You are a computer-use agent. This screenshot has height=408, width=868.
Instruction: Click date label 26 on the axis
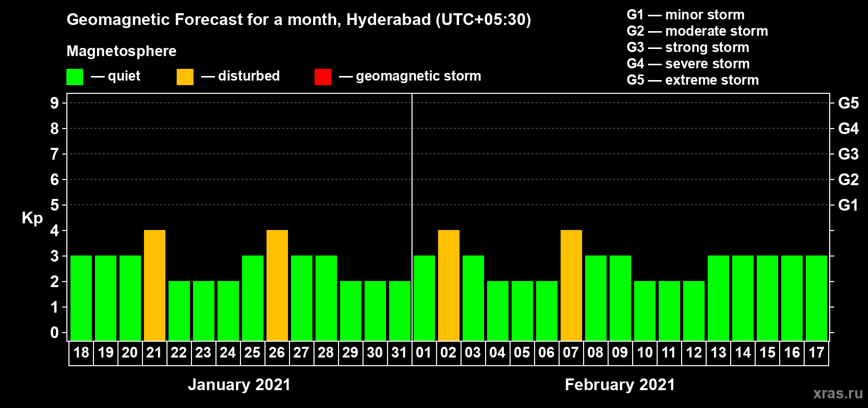pos(277,353)
